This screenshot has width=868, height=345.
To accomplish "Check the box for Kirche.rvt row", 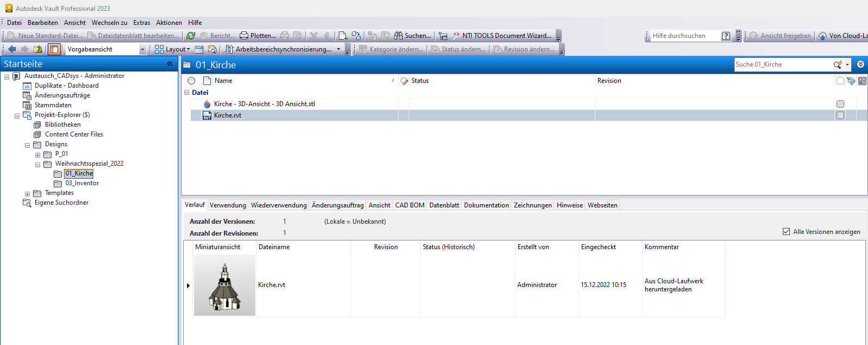I will point(840,115).
